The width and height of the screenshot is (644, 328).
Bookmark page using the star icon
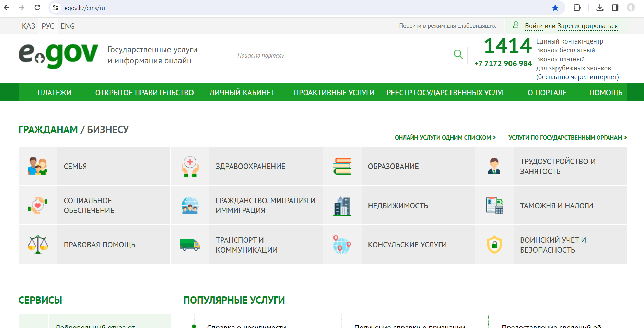555,8
